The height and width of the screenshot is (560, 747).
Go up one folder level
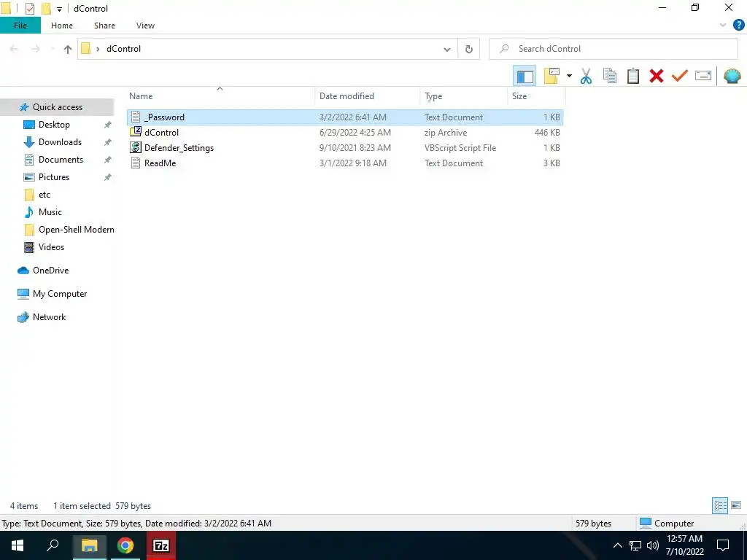68,49
